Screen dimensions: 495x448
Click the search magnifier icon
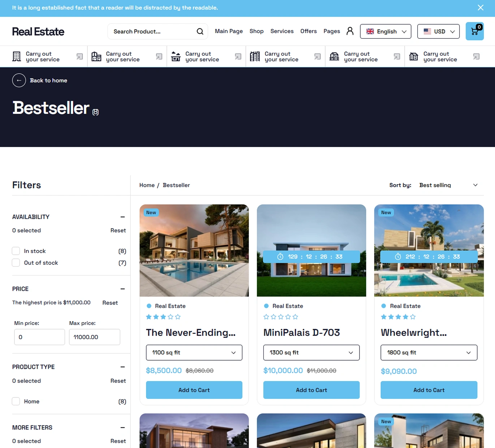tap(200, 31)
